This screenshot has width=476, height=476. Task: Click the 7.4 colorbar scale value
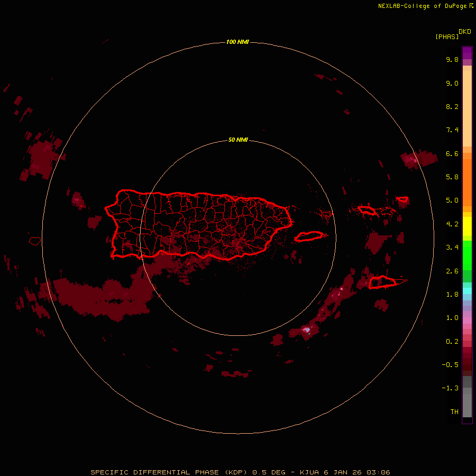click(x=452, y=130)
